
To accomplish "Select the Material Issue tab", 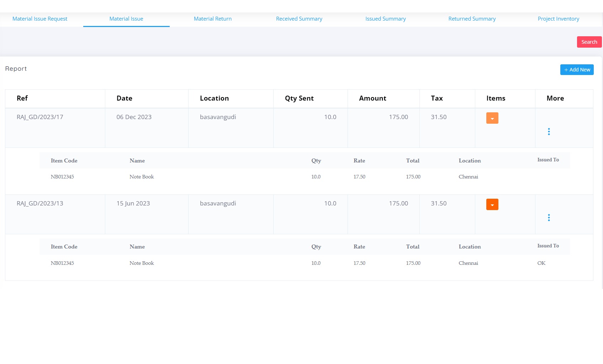I will click(126, 19).
